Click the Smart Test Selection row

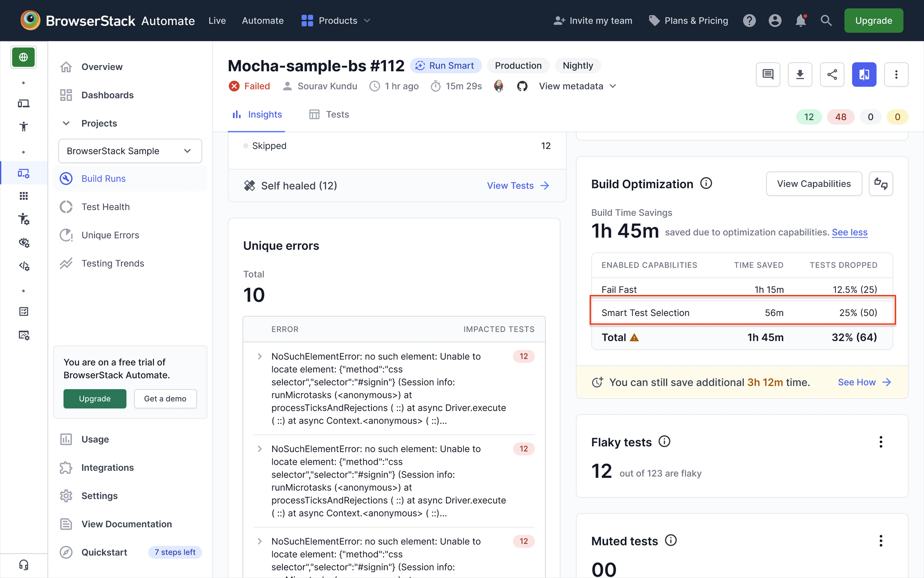(742, 313)
